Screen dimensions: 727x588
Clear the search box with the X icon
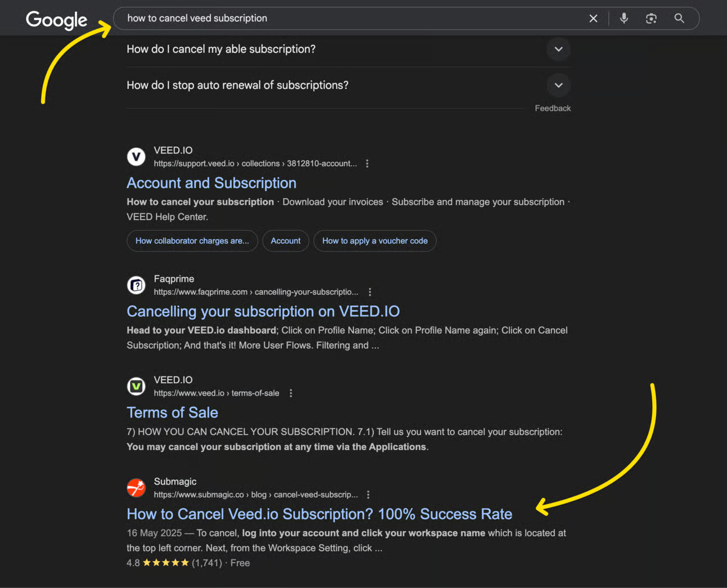[x=593, y=19]
